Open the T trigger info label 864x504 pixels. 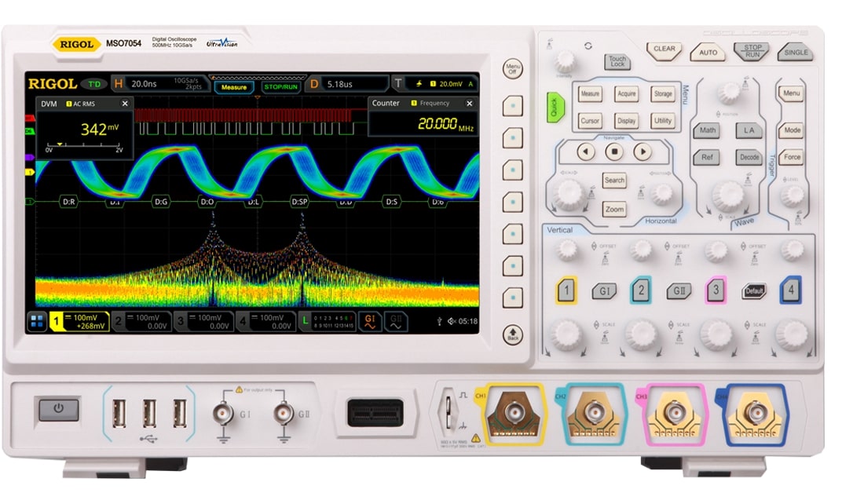[435, 84]
